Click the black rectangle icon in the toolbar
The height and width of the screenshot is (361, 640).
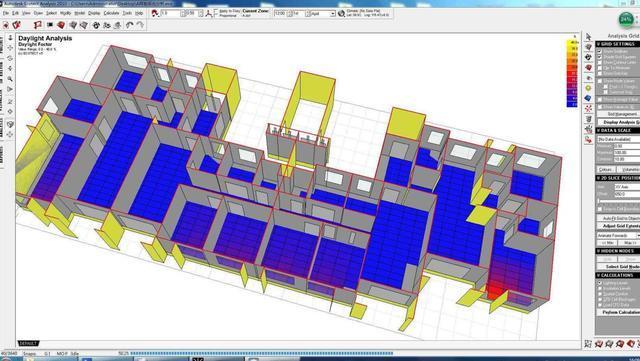click(x=50, y=25)
